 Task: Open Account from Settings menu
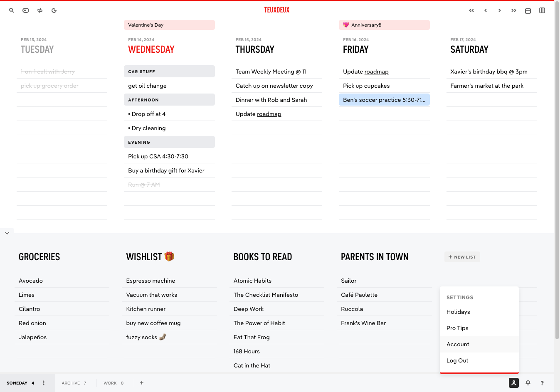coord(479,344)
